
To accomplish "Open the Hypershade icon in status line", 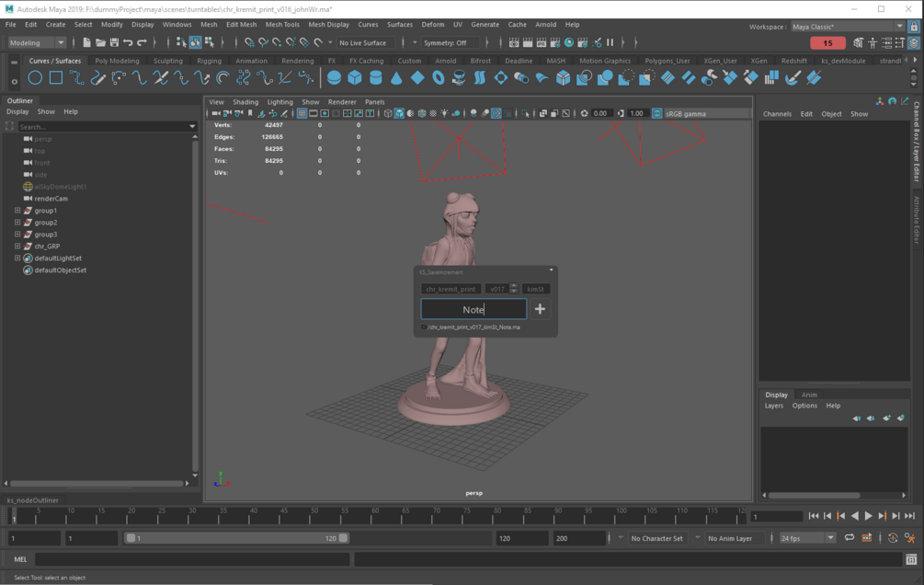I will [569, 42].
